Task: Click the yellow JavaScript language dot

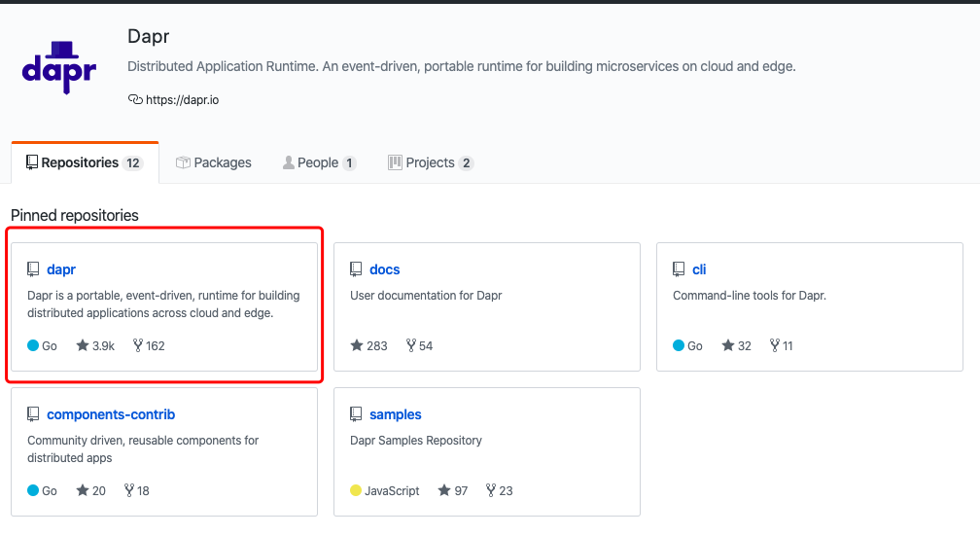Action: [356, 491]
